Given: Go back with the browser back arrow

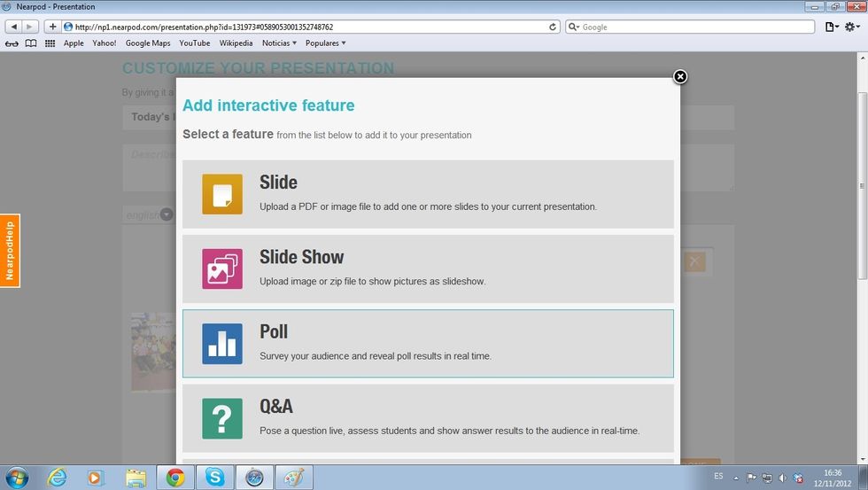Looking at the screenshot, I should point(14,27).
